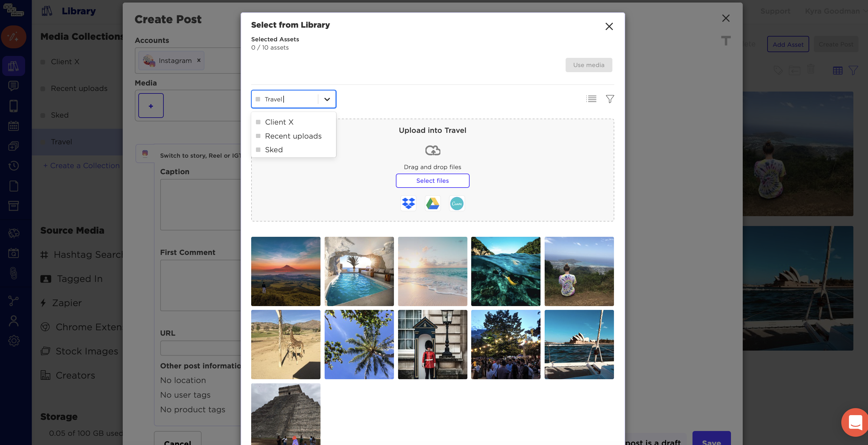Click the text tool T icon
The height and width of the screenshot is (445, 868).
point(726,41)
